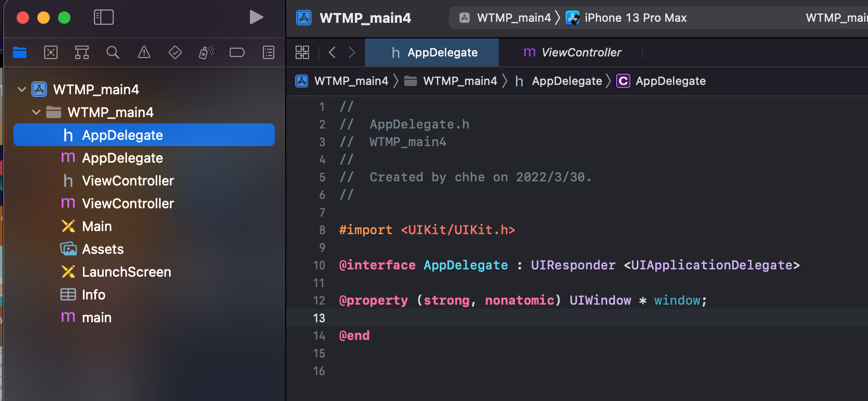The height and width of the screenshot is (401, 868).
Task: Open the Issue navigator warning icon
Action: point(144,52)
